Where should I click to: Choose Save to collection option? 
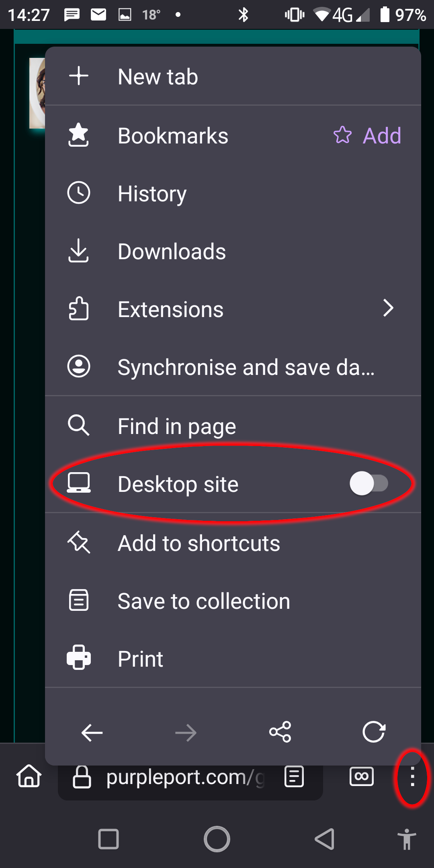tap(233, 601)
